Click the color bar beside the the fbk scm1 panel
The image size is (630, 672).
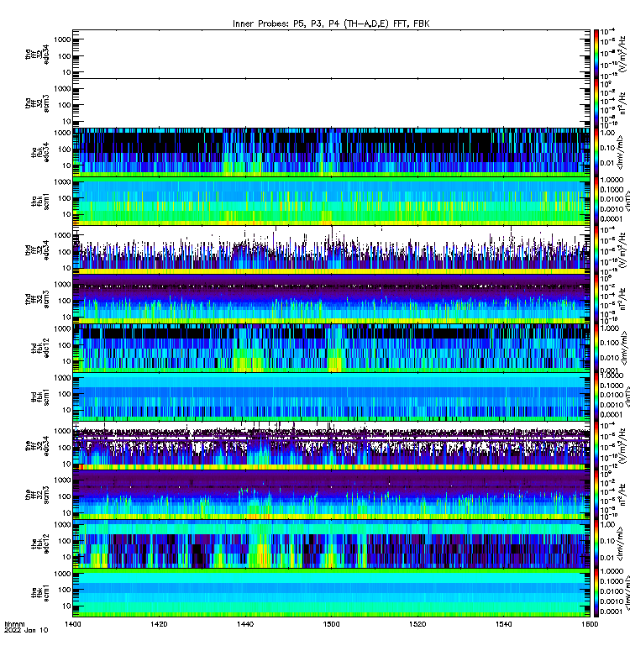596,593
